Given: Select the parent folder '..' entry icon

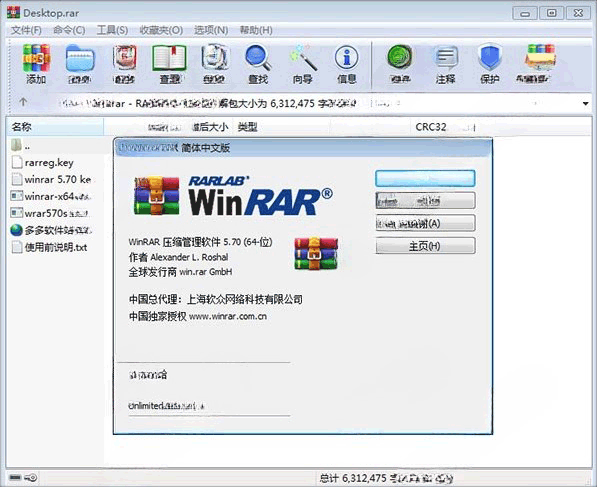Looking at the screenshot, I should (x=16, y=145).
